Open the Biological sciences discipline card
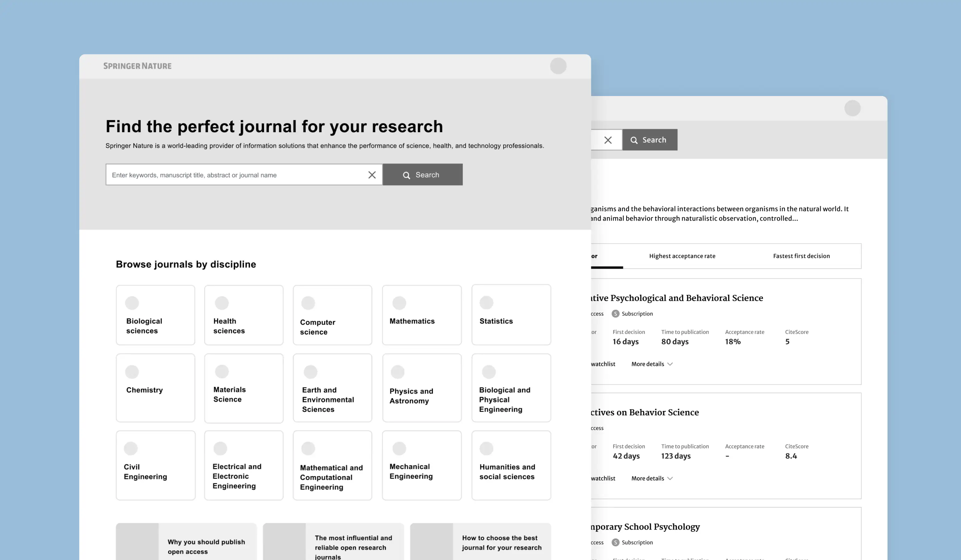The width and height of the screenshot is (961, 560). [x=156, y=315]
